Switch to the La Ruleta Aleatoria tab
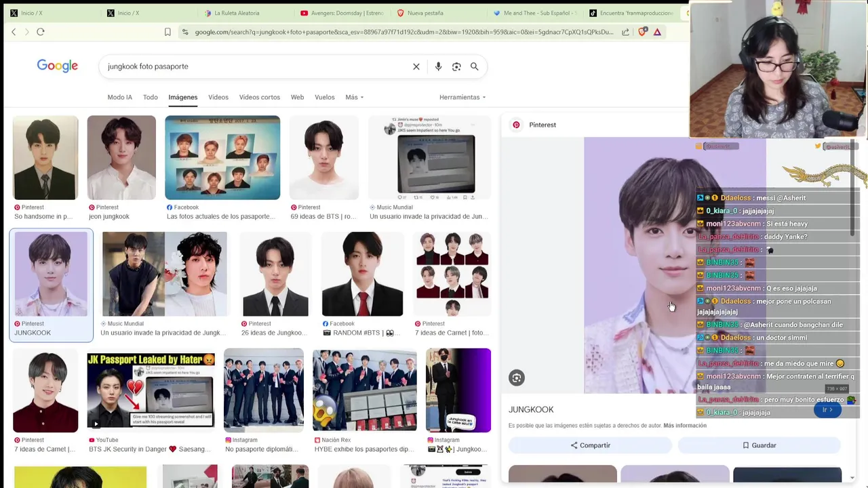This screenshot has height=488, width=868. coord(237,13)
